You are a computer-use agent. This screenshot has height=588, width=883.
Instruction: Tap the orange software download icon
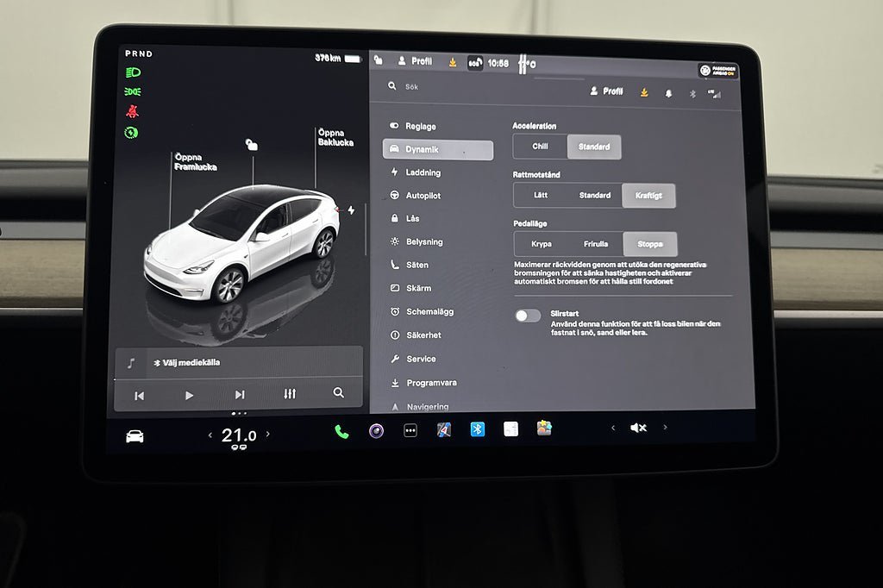click(x=643, y=92)
